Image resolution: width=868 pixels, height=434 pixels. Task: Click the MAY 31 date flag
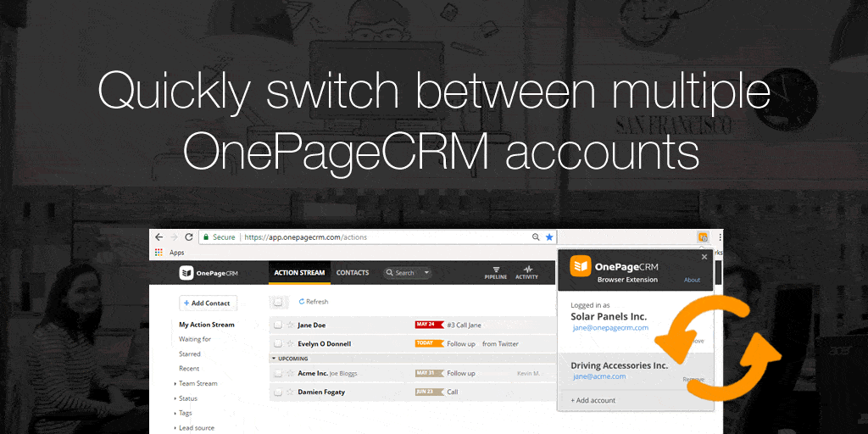click(x=430, y=373)
